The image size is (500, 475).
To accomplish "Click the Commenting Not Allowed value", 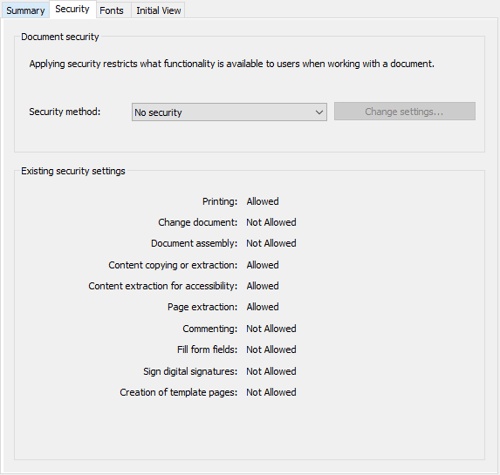I will pos(271,329).
